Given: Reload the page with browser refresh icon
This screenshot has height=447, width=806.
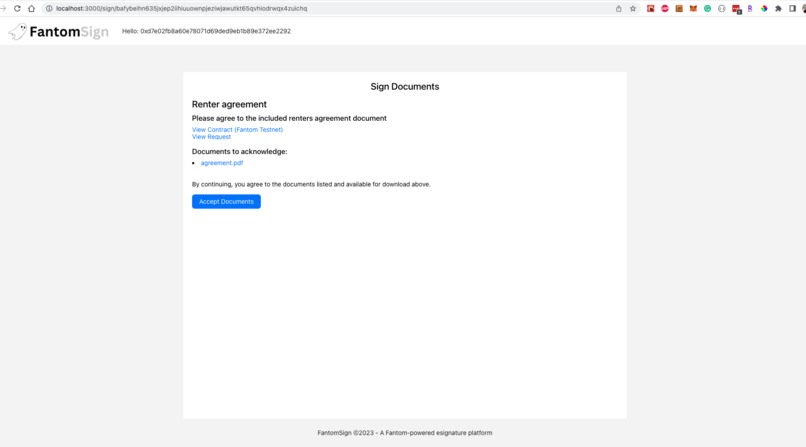Looking at the screenshot, I should 17,8.
